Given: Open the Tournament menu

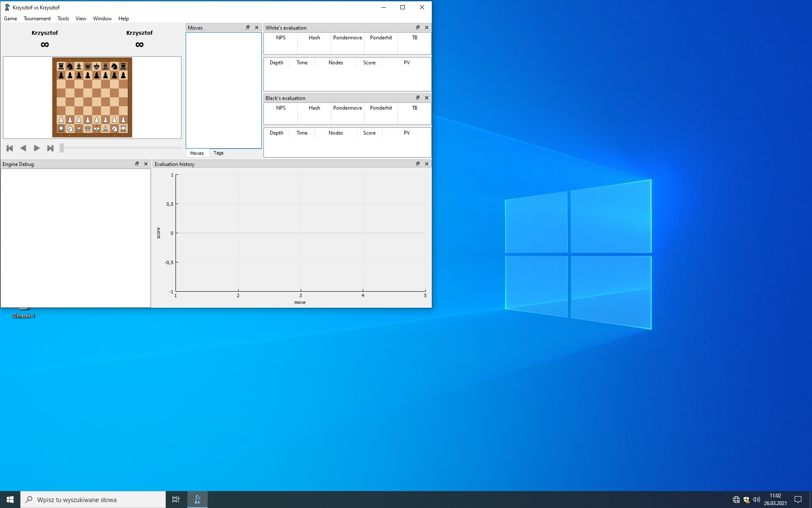Looking at the screenshot, I should point(37,19).
